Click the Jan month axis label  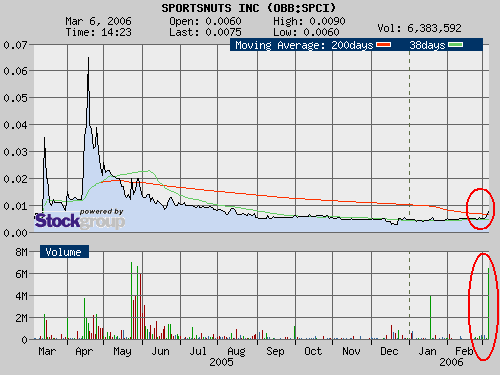pyautogui.click(x=427, y=351)
